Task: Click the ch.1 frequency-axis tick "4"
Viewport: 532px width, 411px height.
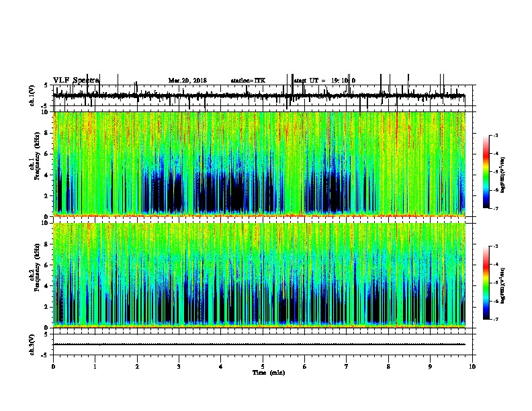Action: tap(48, 175)
